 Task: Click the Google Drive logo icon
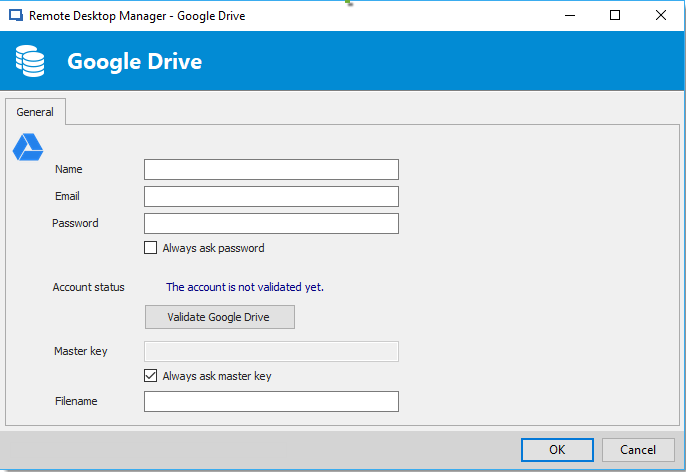tap(28, 147)
